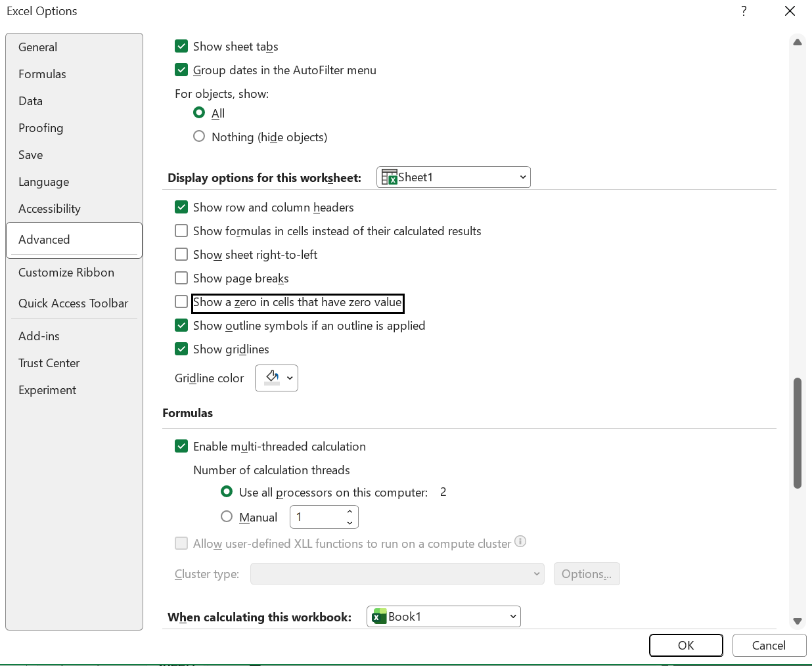
Task: Open Quick Access Toolbar settings
Action: [x=74, y=303]
